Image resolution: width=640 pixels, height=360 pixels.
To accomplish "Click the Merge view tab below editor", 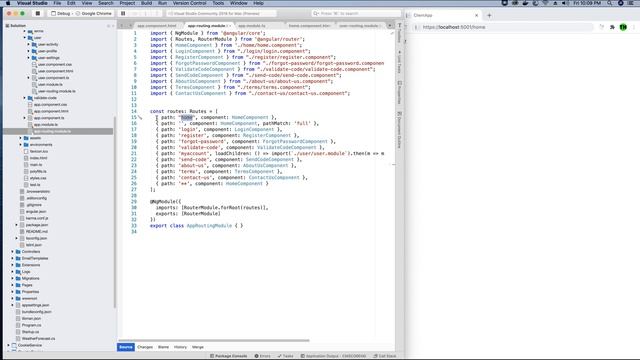I will [198, 347].
